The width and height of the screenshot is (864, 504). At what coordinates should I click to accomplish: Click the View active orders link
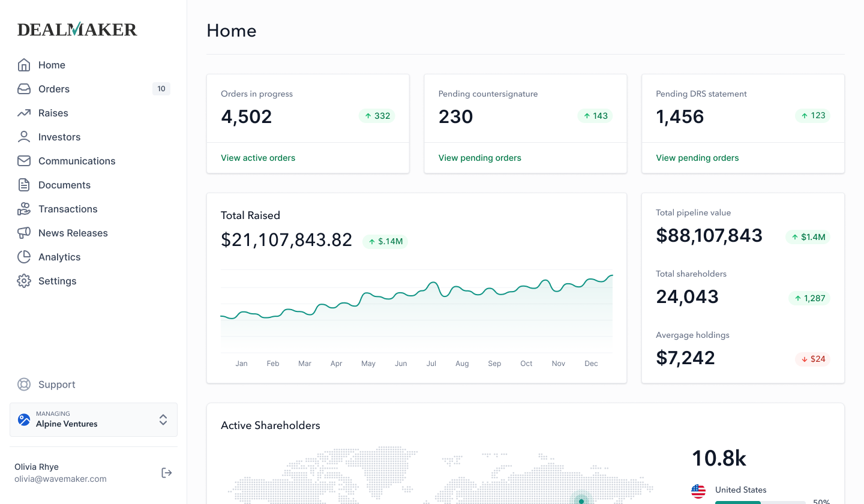click(x=258, y=158)
